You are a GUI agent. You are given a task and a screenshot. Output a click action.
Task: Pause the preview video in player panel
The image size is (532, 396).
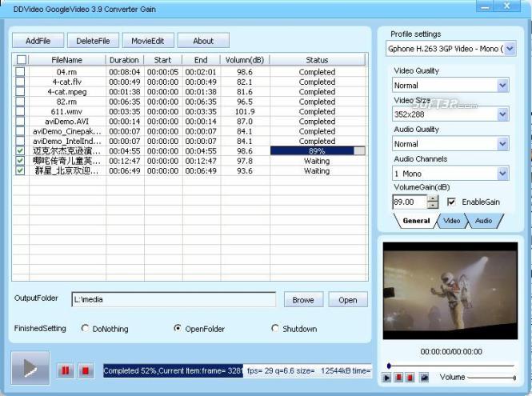398,378
